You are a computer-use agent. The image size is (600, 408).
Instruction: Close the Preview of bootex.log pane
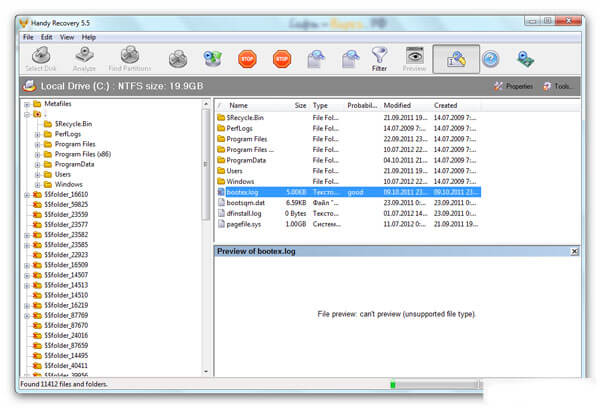click(574, 251)
